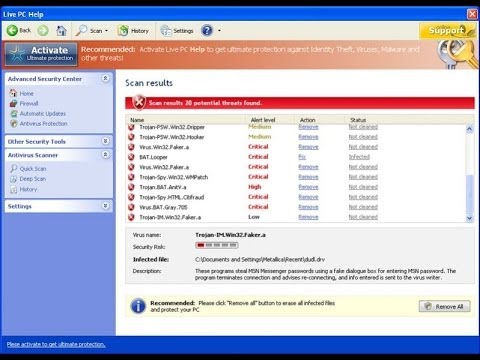Image resolution: width=480 pixels, height=360 pixels.
Task: Click the shield icon beside BAT.Looper
Action: click(x=131, y=157)
